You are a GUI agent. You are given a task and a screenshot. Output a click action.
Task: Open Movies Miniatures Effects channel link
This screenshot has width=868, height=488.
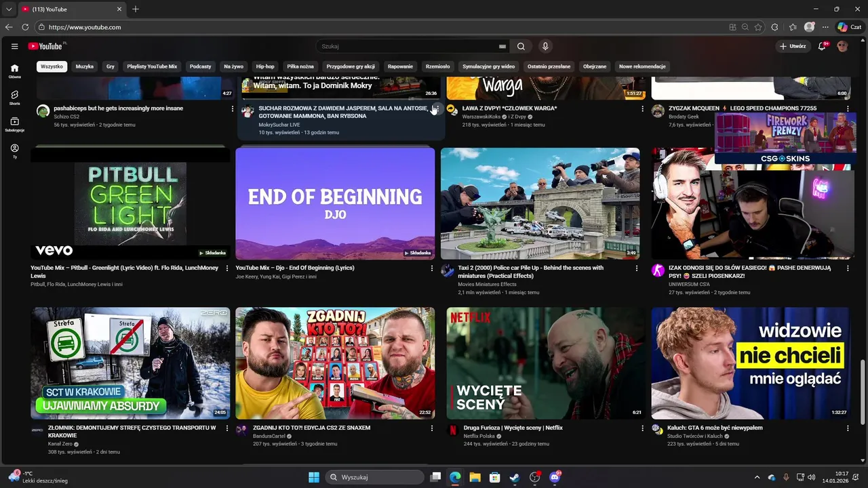pyautogui.click(x=487, y=285)
